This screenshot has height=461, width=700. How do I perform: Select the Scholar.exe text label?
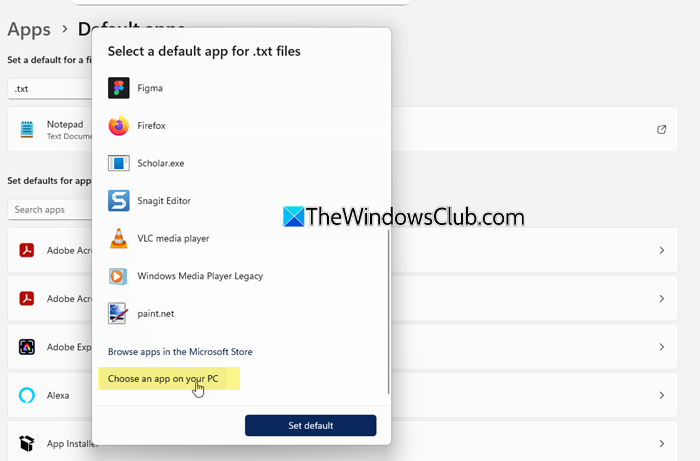coord(161,163)
